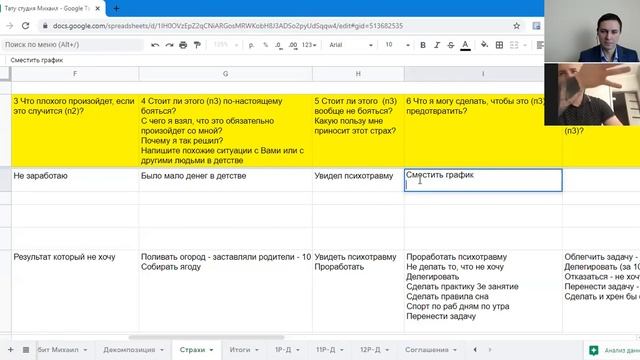Switch to the 1Р-Д sheet tab
The height and width of the screenshot is (360, 640).
pos(283,350)
